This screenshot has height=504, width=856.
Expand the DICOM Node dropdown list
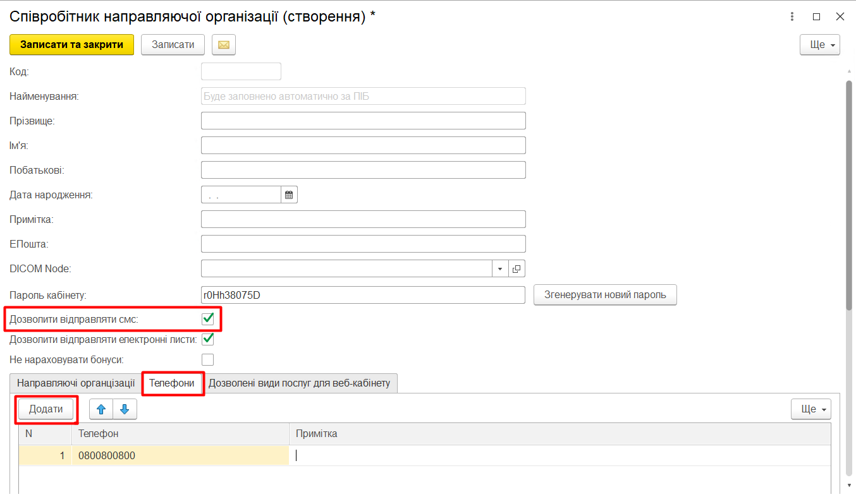click(499, 269)
